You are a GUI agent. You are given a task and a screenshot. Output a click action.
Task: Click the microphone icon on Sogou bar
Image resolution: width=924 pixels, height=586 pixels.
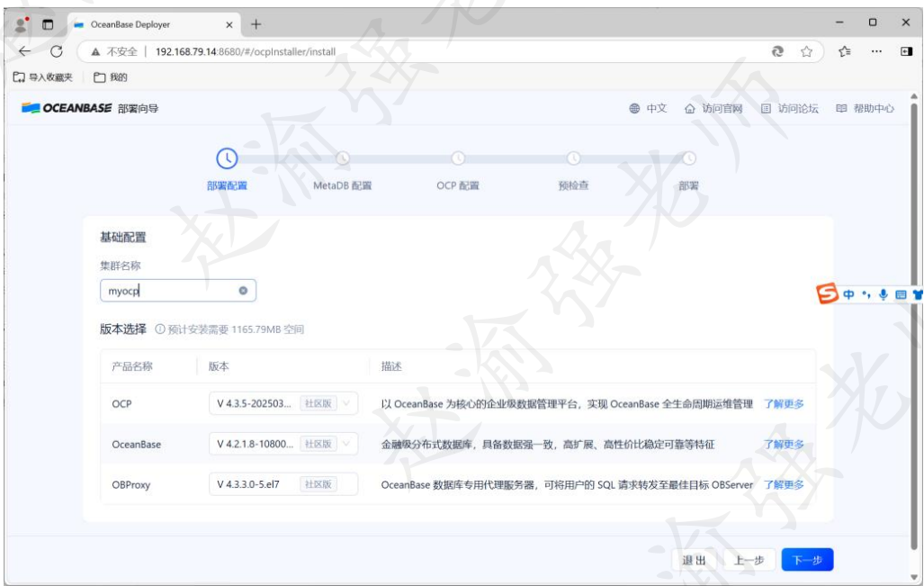(884, 294)
